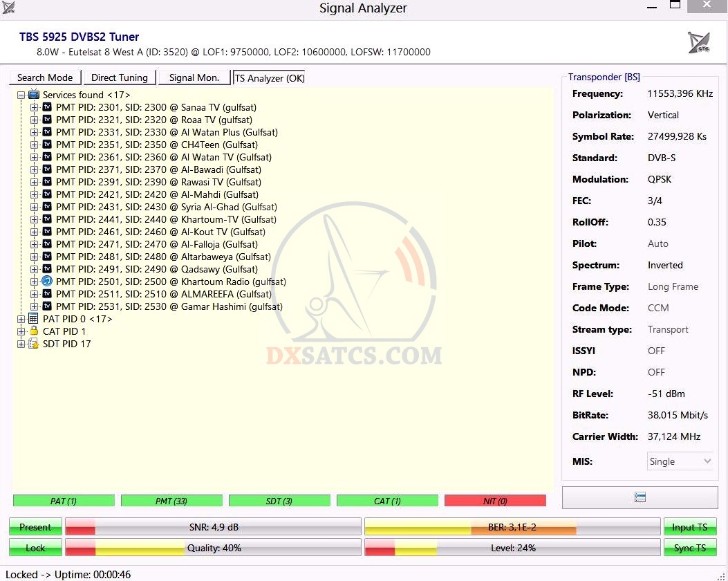The image size is (728, 581).
Task: Click the TV icon for CH4Teen
Action: click(47, 145)
